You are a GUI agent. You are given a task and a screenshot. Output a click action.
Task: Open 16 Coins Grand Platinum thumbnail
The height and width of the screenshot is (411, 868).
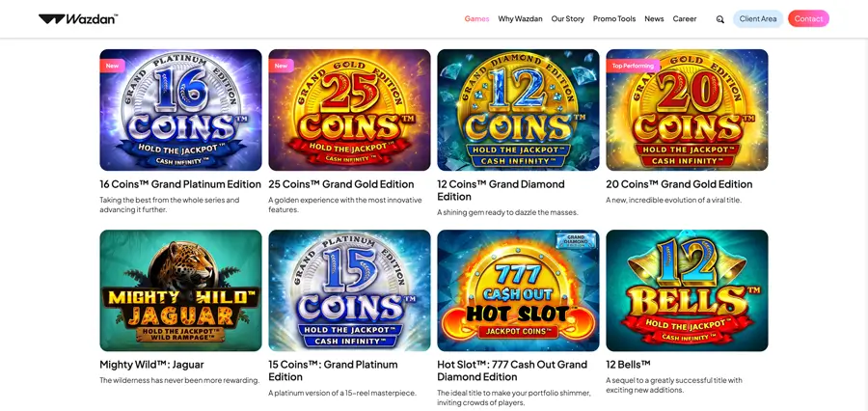(x=180, y=110)
